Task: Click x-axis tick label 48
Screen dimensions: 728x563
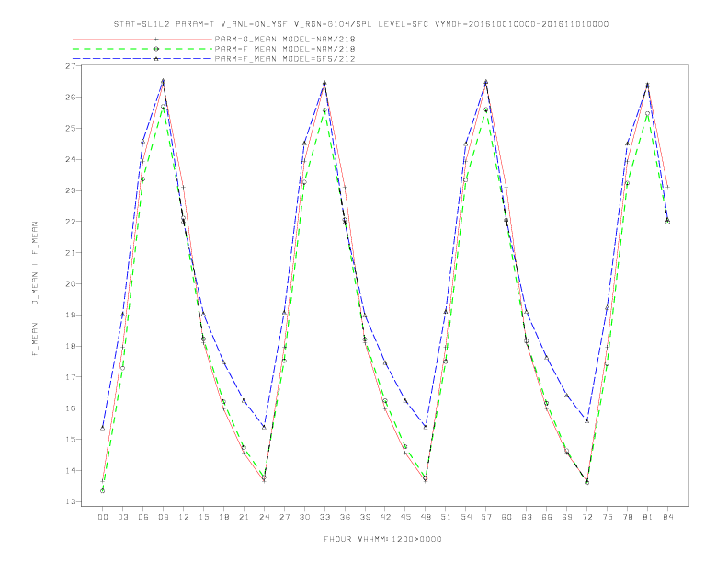Action: (426, 517)
